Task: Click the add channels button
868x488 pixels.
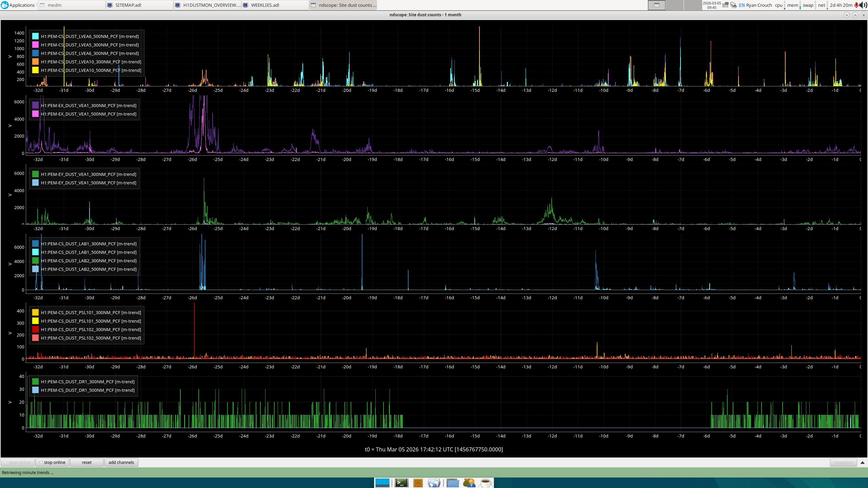Action: coord(121,463)
